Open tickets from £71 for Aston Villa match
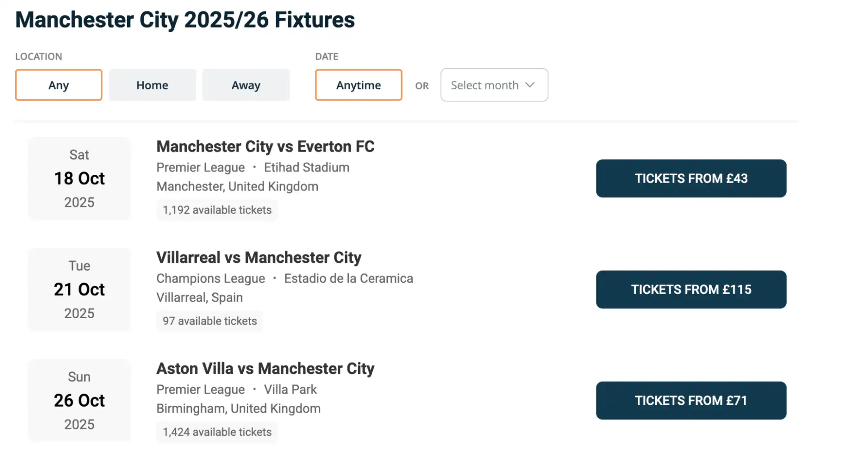The image size is (868, 466). [x=691, y=400]
